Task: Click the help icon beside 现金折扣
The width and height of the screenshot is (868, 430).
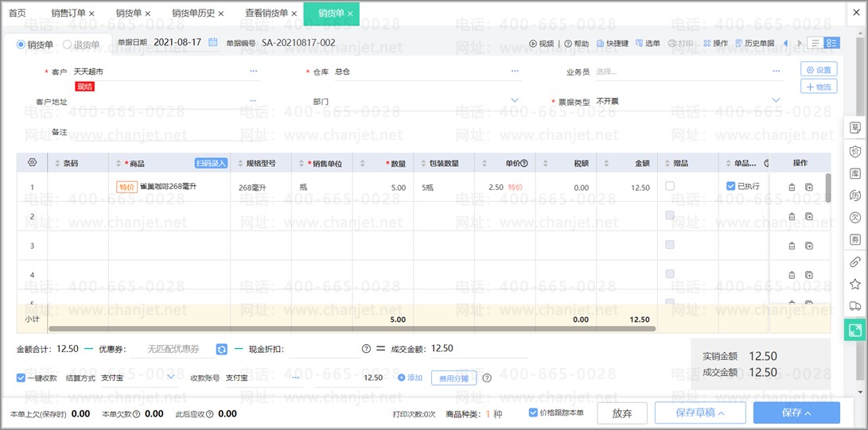Action: [x=365, y=349]
